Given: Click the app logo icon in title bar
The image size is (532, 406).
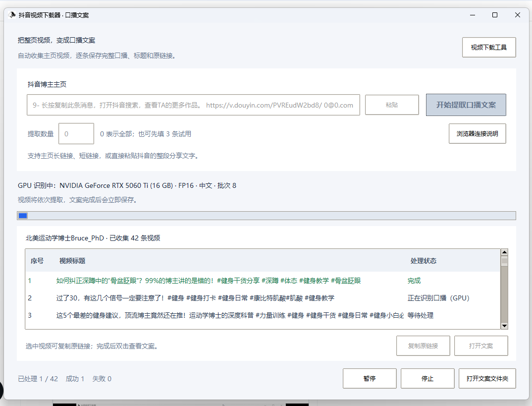Looking at the screenshot, I should click(12, 15).
